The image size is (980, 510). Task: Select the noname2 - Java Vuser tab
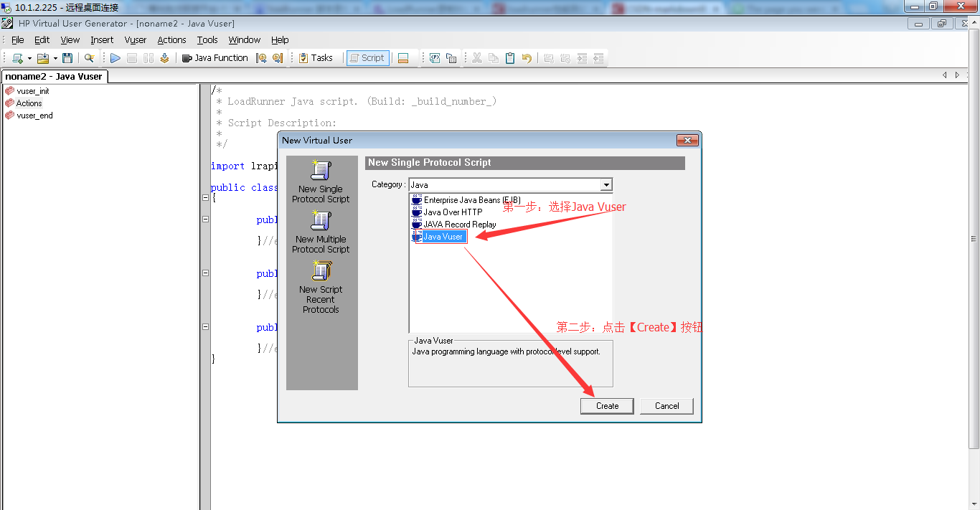point(53,76)
